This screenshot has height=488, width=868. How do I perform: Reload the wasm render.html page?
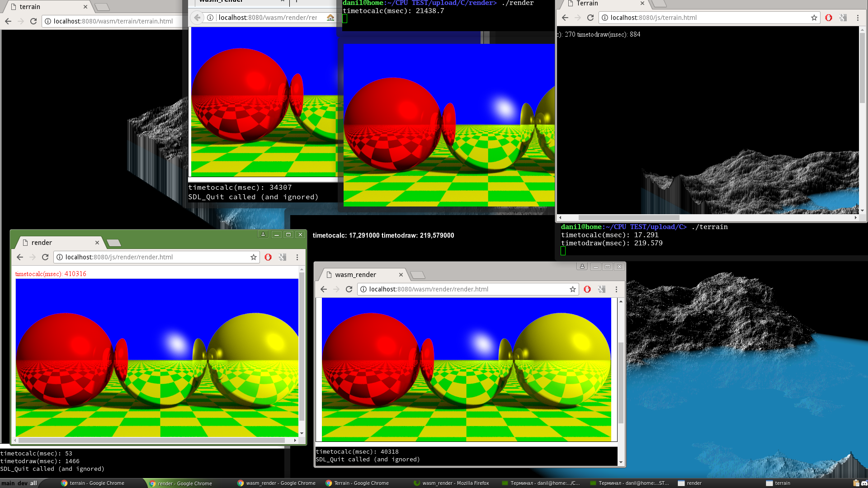(349, 289)
